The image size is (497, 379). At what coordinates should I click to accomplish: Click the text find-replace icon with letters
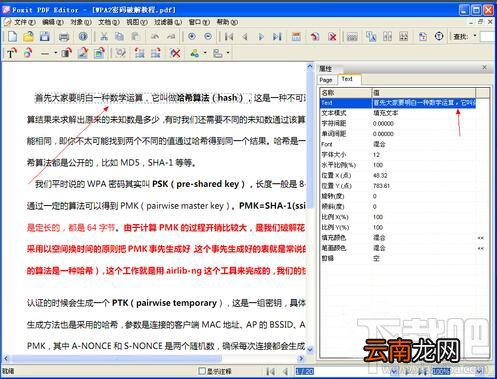(x=371, y=36)
